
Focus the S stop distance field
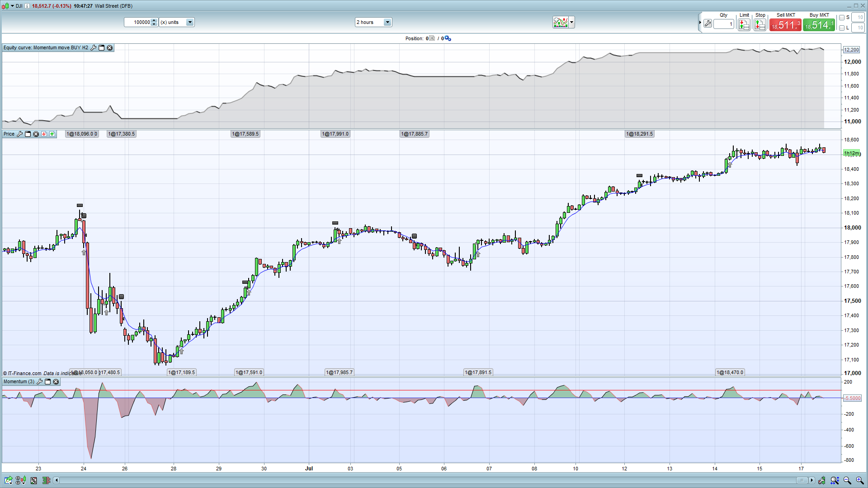[858, 18]
